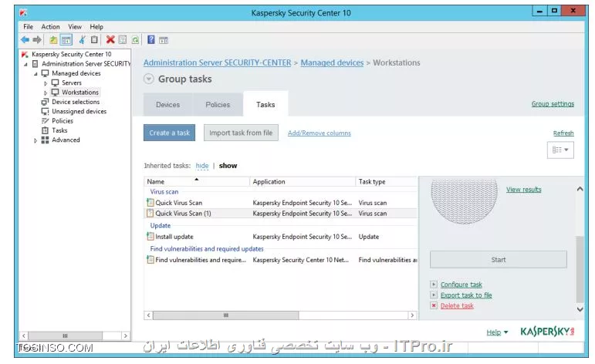
Task: Toggle the Show/Hide action pane icon
Action: pos(164,40)
